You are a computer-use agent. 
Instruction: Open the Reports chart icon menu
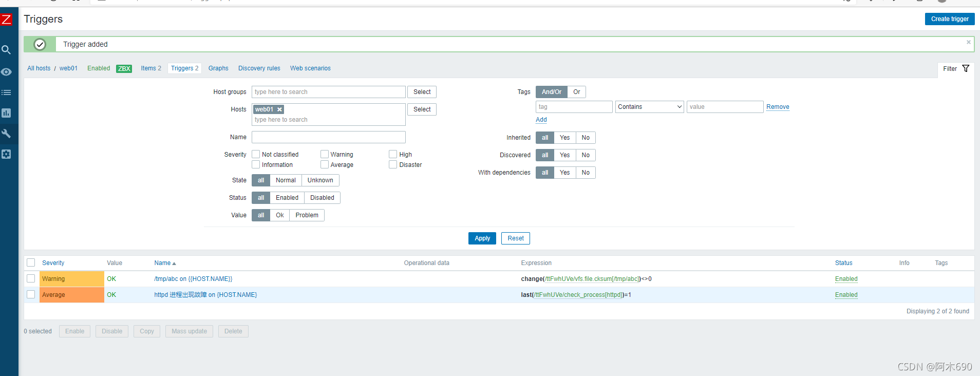tap(6, 113)
